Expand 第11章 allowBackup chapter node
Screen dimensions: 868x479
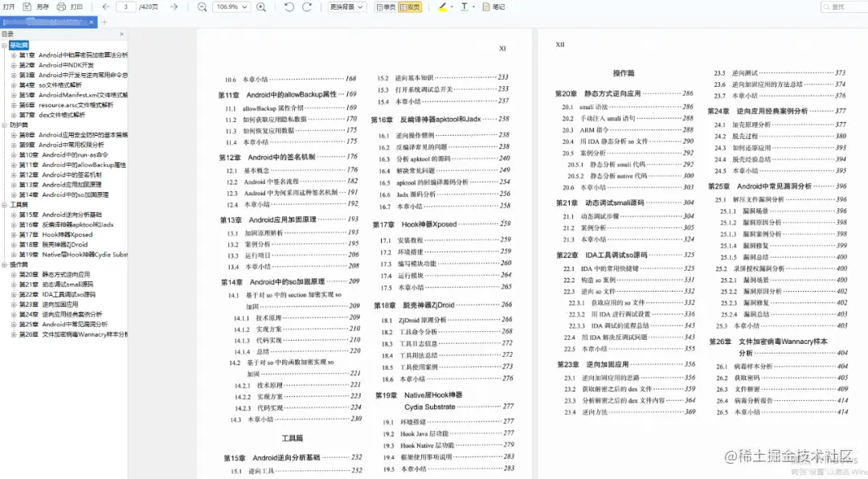[14, 165]
